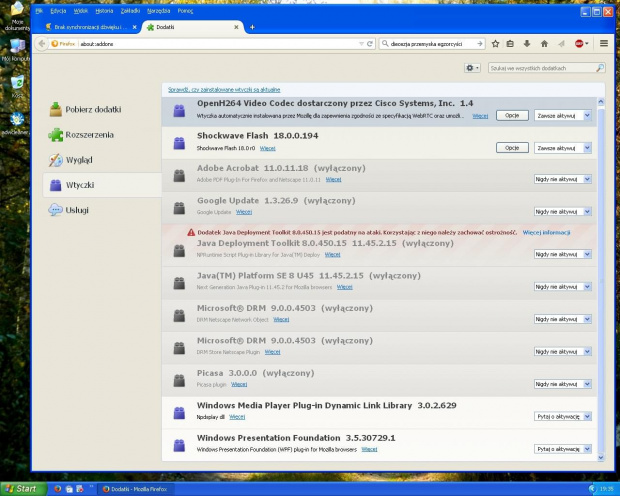Click the bookmark star icon
620x496 pixels.
point(495,44)
